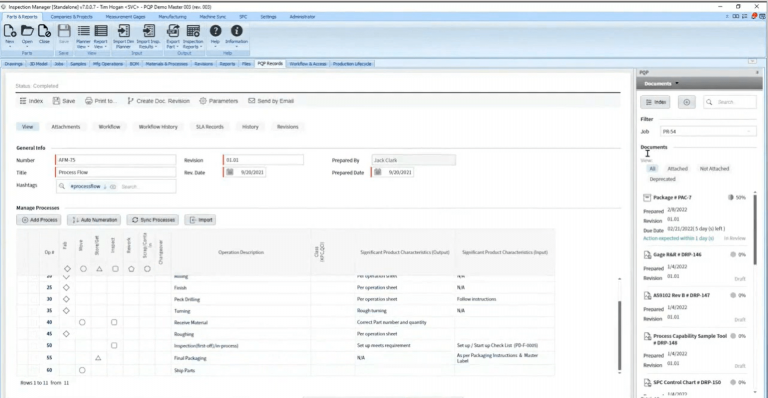Click the Print to... button
Image resolution: width=768 pixels, height=398 pixels.
(x=101, y=101)
